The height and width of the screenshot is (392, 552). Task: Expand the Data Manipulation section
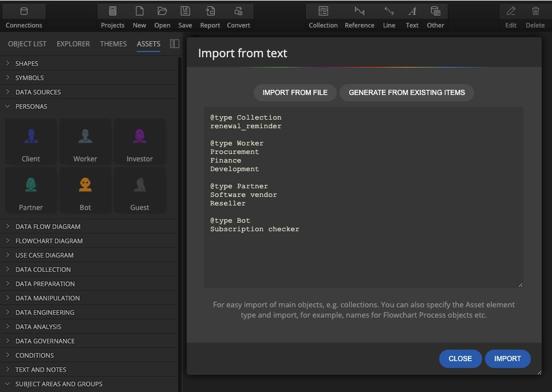(x=88, y=298)
